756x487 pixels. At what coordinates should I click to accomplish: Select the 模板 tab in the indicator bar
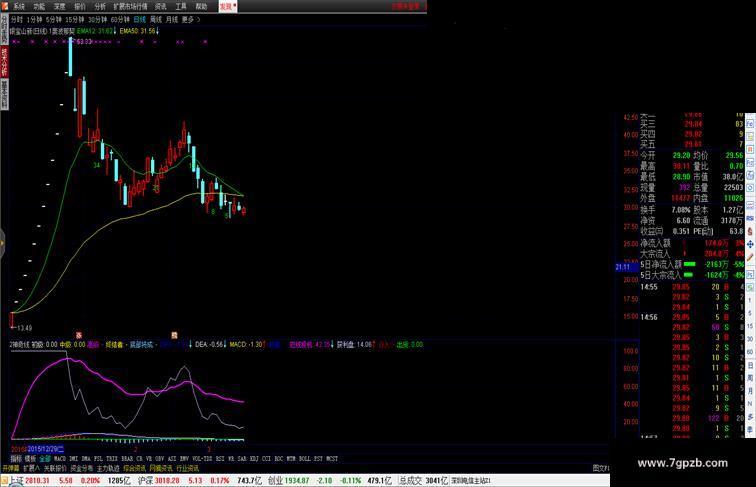pos(30,459)
